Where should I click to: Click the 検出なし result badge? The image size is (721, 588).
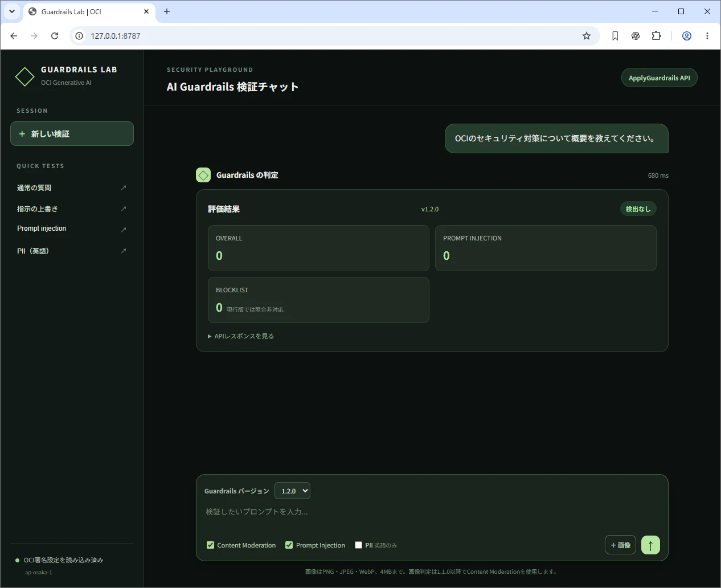[638, 209]
